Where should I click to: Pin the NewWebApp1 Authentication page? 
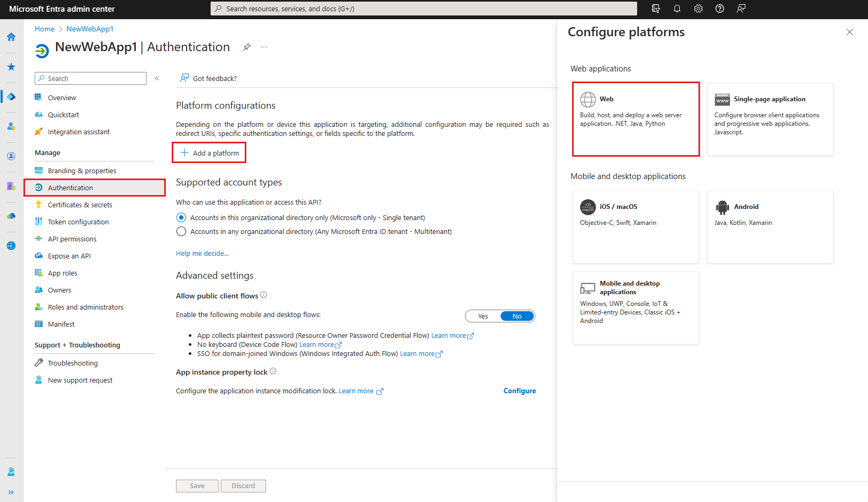coord(247,47)
